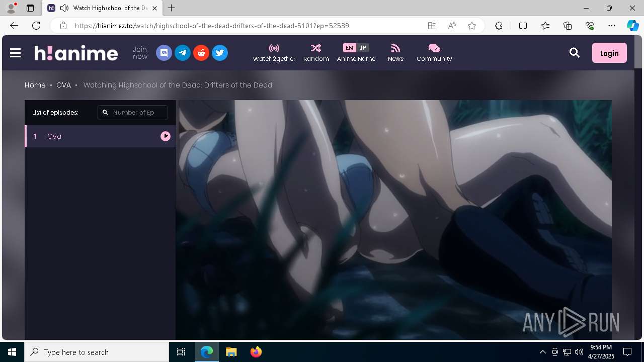This screenshot has width=644, height=362.
Task: Launch Firefox from taskbar
Action: [256, 352]
